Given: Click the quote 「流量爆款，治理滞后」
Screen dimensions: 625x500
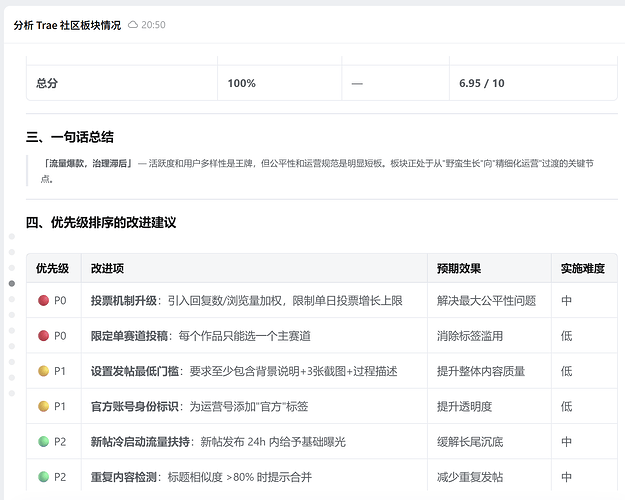Looking at the screenshot, I should click(88, 163).
